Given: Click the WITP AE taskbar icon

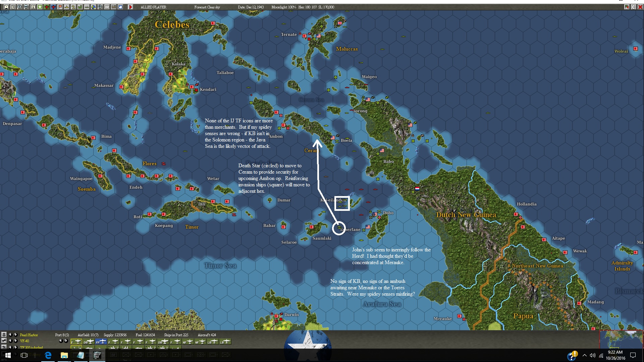Looking at the screenshot, I should pyautogui.click(x=97, y=355).
